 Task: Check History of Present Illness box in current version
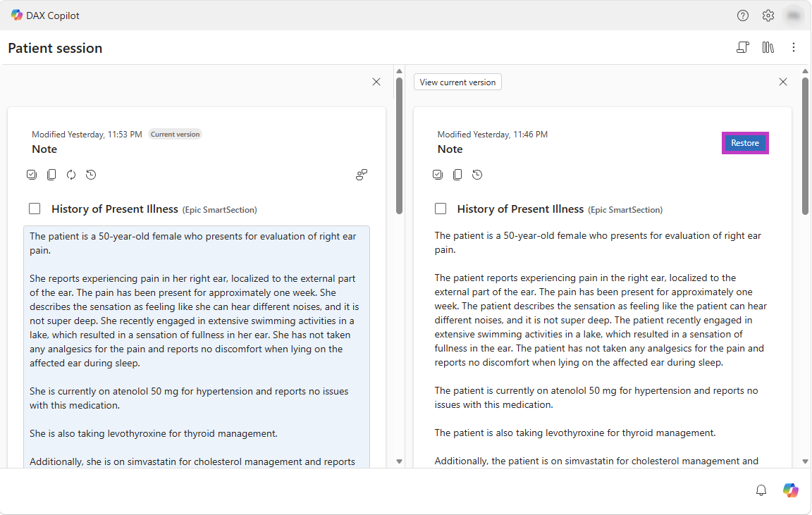[35, 209]
